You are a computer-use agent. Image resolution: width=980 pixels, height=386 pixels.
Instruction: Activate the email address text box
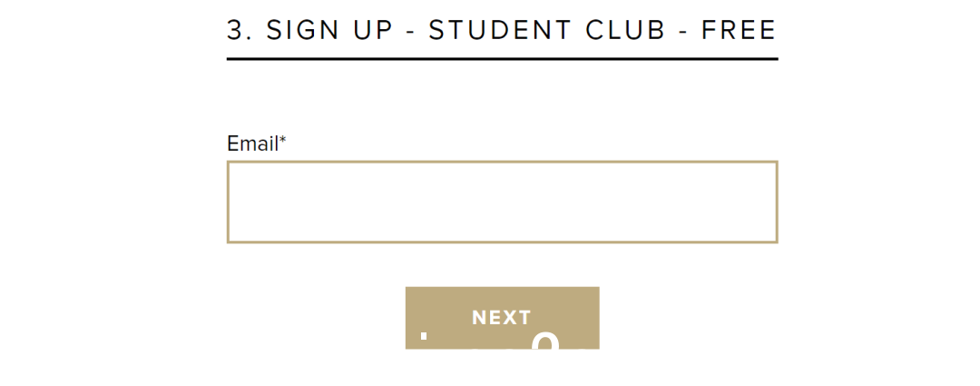coord(502,202)
